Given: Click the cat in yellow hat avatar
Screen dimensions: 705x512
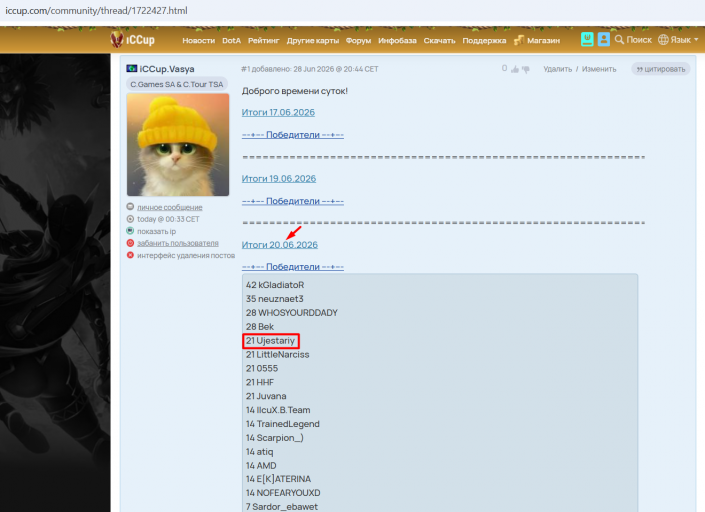Looking at the screenshot, I should coord(178,144).
